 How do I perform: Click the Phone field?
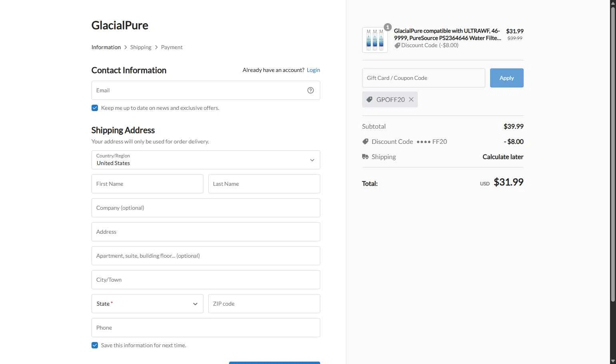206,328
